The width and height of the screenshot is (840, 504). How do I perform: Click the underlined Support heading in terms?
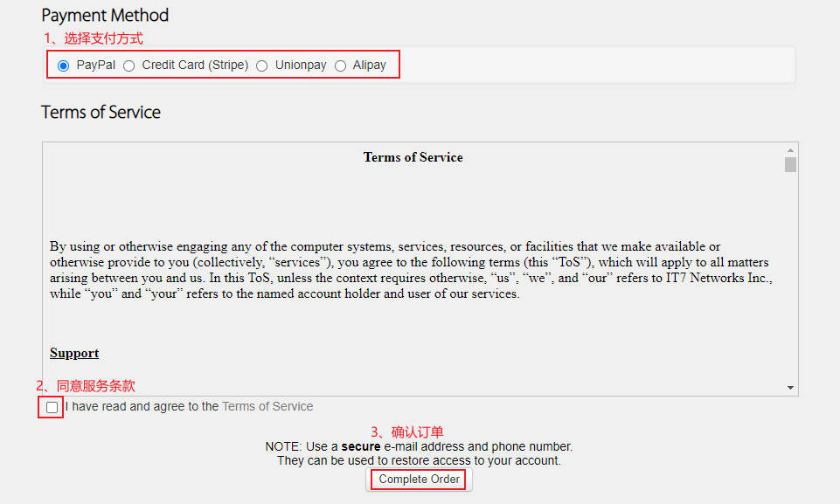[x=74, y=353]
